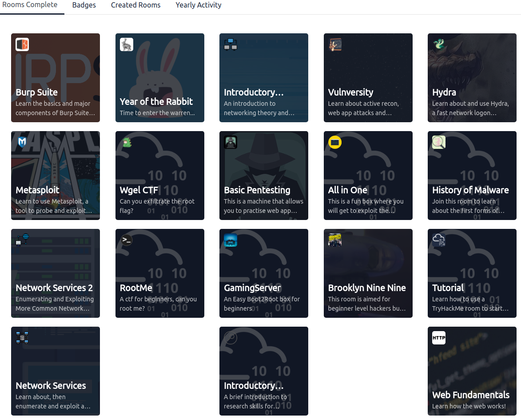Click 'Learn about, then enumerate' description
Screen dimensions: 521x420
(x=53, y=401)
